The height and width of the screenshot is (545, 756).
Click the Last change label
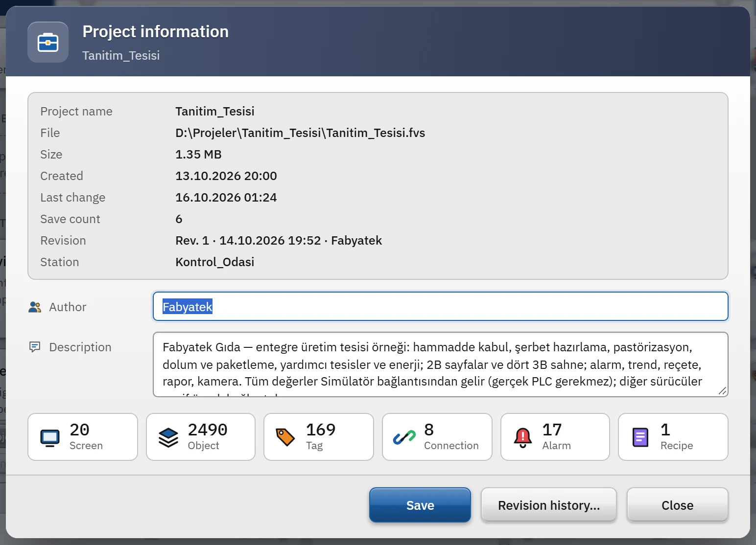(73, 198)
